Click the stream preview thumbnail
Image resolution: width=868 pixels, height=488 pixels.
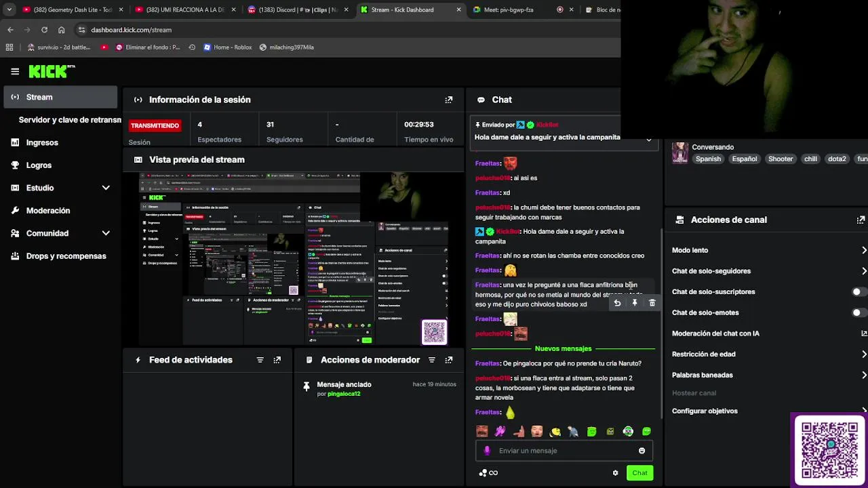click(x=294, y=259)
